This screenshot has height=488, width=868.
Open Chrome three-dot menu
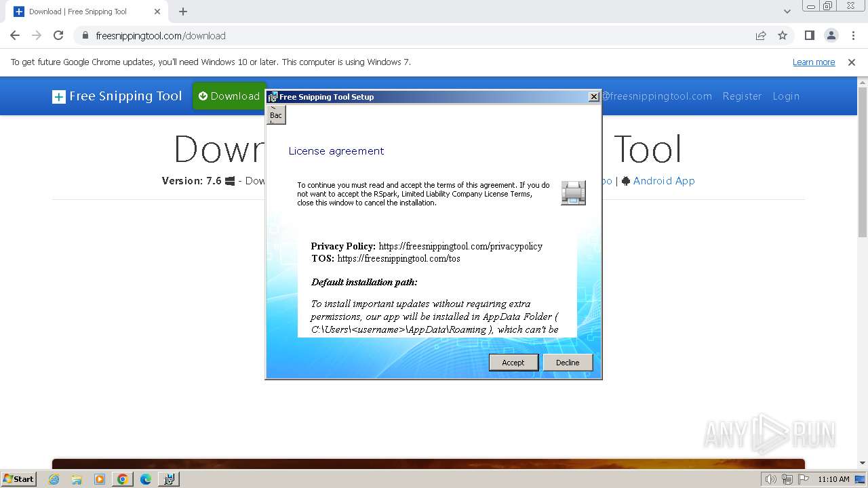pyautogui.click(x=852, y=36)
